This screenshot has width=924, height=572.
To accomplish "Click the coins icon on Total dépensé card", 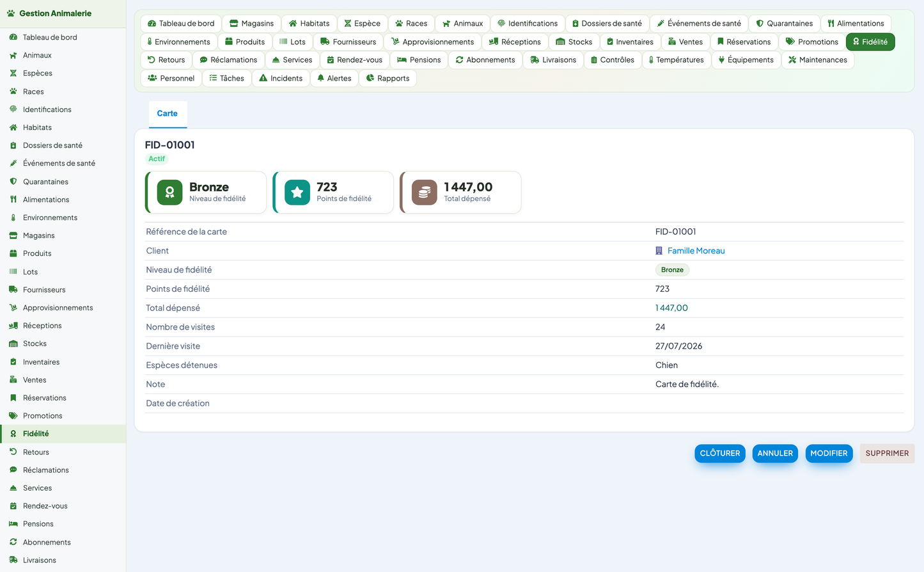I will pyautogui.click(x=424, y=192).
